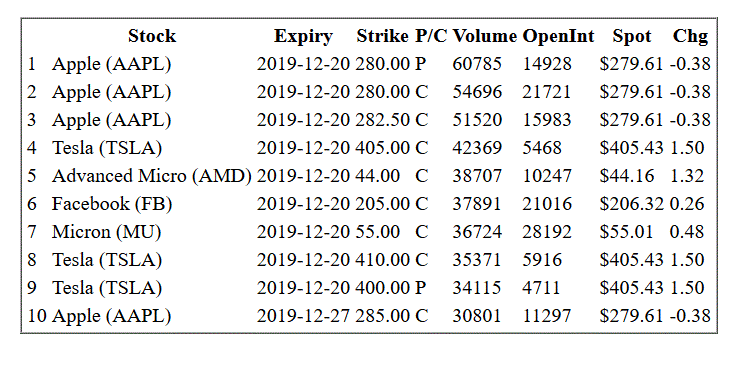The image size is (756, 370).
Task: Click spot price $206.32
Action: coord(632,204)
